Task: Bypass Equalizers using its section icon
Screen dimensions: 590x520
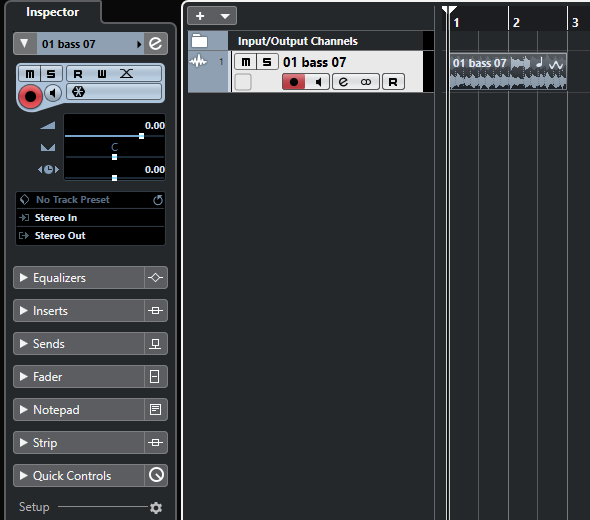Action: (x=155, y=278)
